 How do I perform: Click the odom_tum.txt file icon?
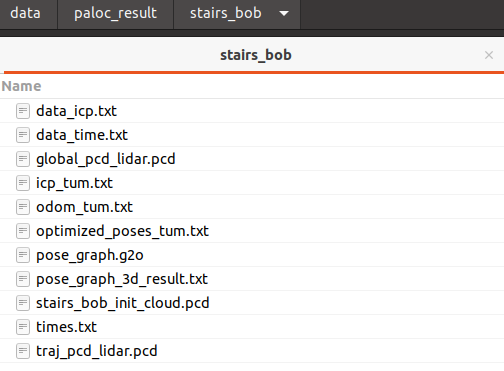[x=23, y=207]
